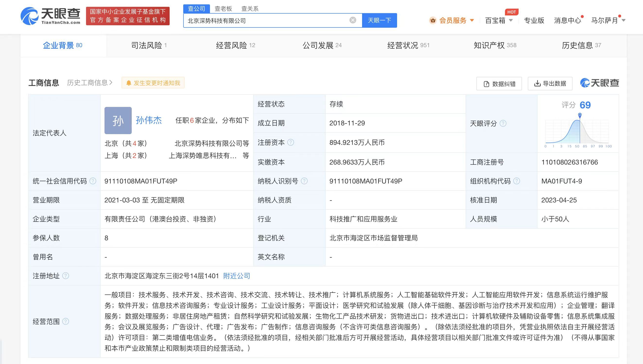
Task: Open 历史工商信息 details
Action: (x=89, y=83)
